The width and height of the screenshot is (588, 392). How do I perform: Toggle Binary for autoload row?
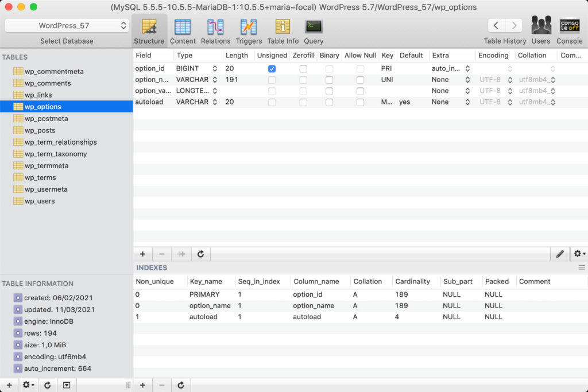pyautogui.click(x=329, y=102)
